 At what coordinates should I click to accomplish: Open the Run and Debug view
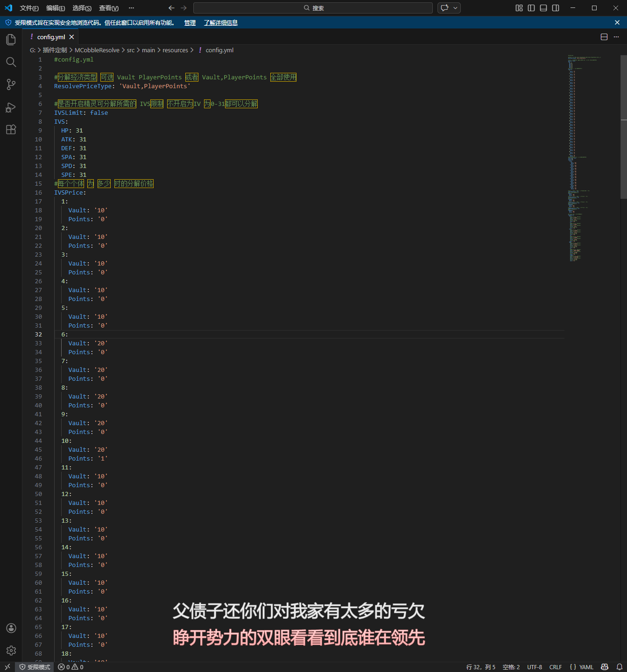pyautogui.click(x=11, y=107)
